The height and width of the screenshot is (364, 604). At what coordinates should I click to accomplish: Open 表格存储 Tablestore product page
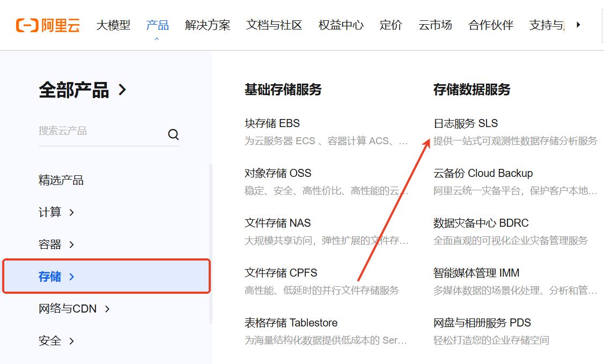click(292, 322)
